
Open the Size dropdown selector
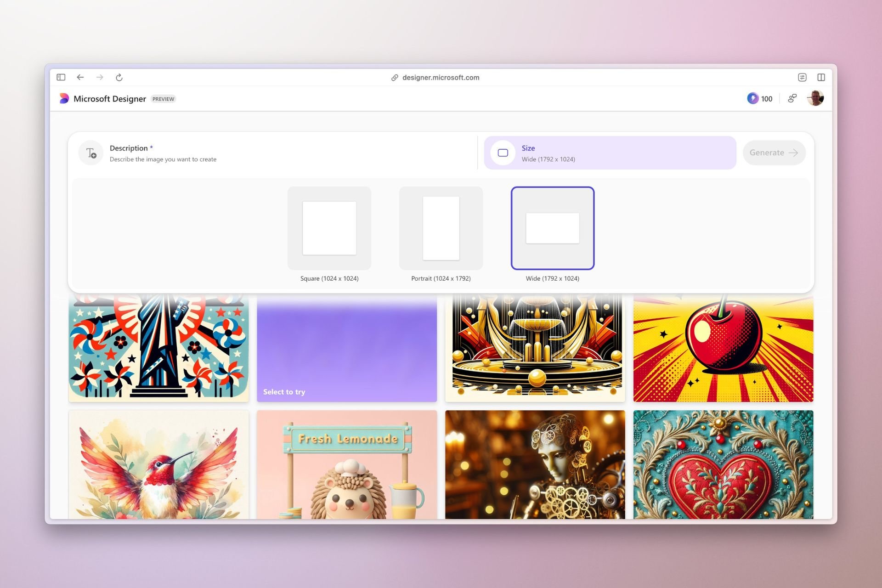point(611,153)
